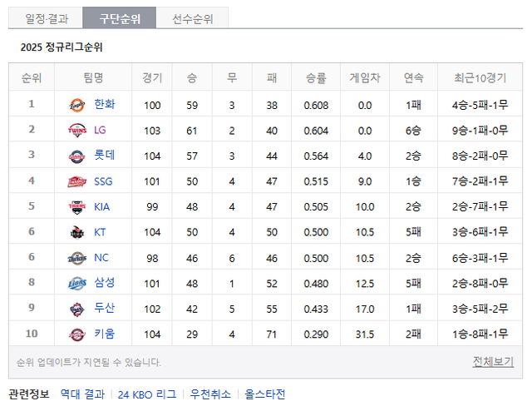Click the LG Twins team logo

(76, 130)
